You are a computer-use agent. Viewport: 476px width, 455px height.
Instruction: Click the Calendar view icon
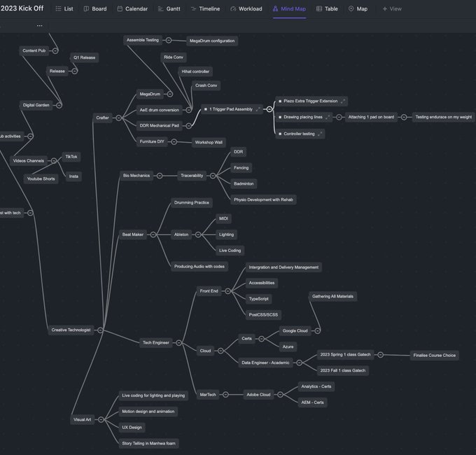[120, 9]
